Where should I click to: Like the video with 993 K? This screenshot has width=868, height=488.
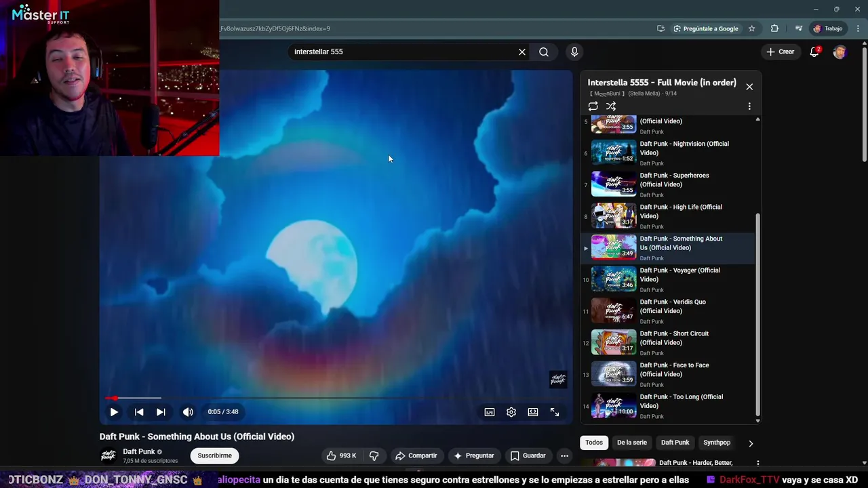341,456
